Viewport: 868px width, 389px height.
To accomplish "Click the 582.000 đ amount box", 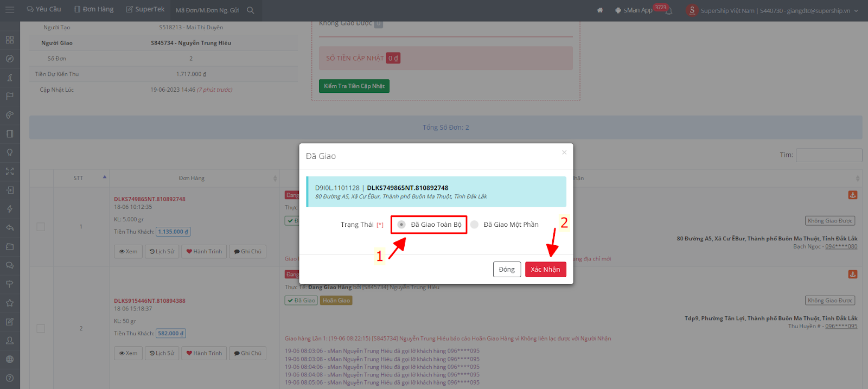I will click(x=171, y=333).
